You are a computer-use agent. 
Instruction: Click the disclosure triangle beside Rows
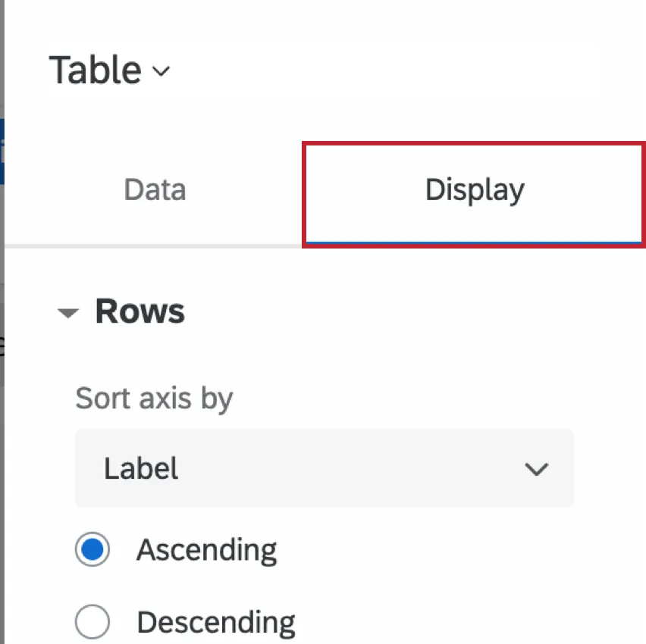(69, 312)
